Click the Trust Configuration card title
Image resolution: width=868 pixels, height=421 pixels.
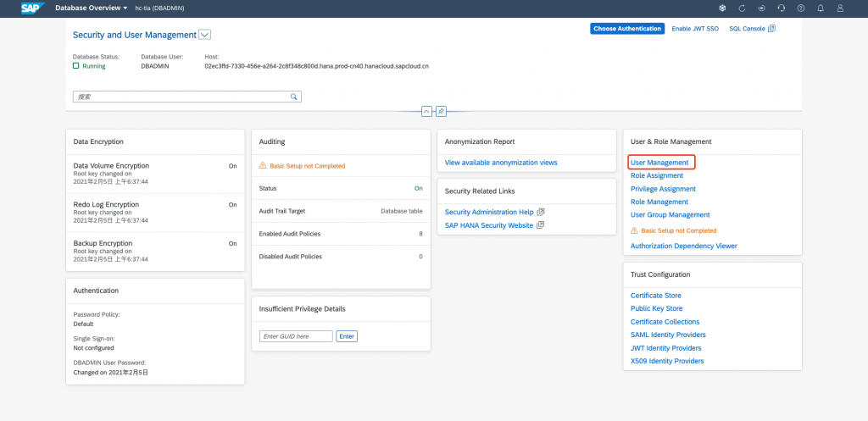[x=660, y=274]
